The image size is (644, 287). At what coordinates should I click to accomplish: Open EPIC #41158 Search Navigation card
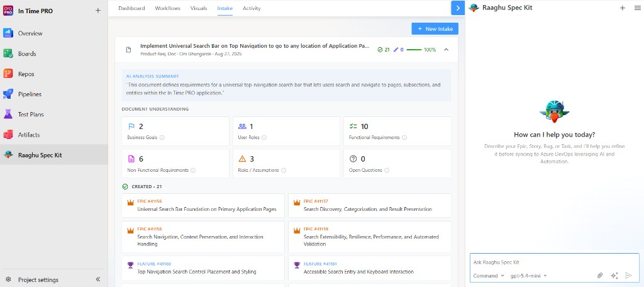(x=203, y=237)
